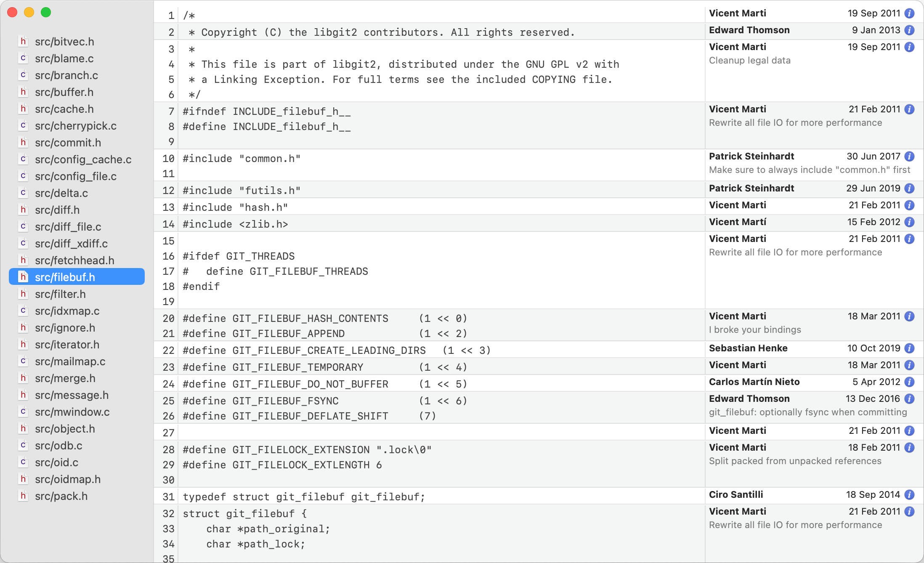Click the c file icon beside src/odb.c

click(x=23, y=445)
